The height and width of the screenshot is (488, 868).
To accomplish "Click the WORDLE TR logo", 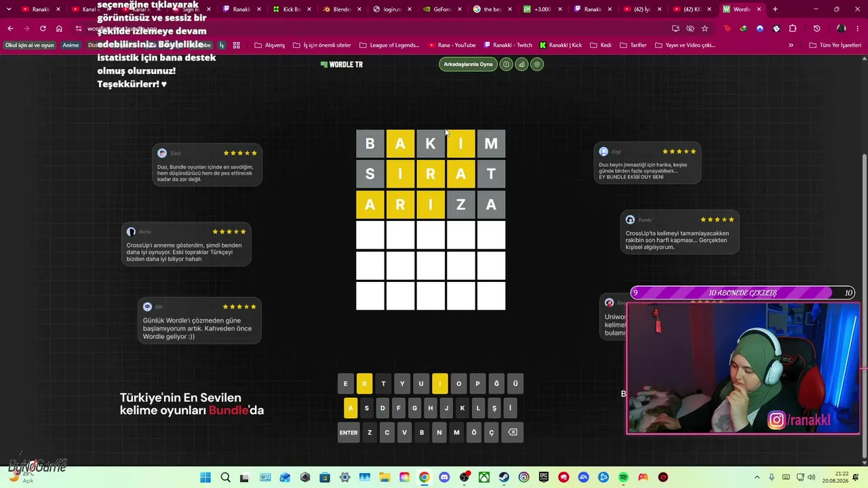I will click(x=342, y=64).
